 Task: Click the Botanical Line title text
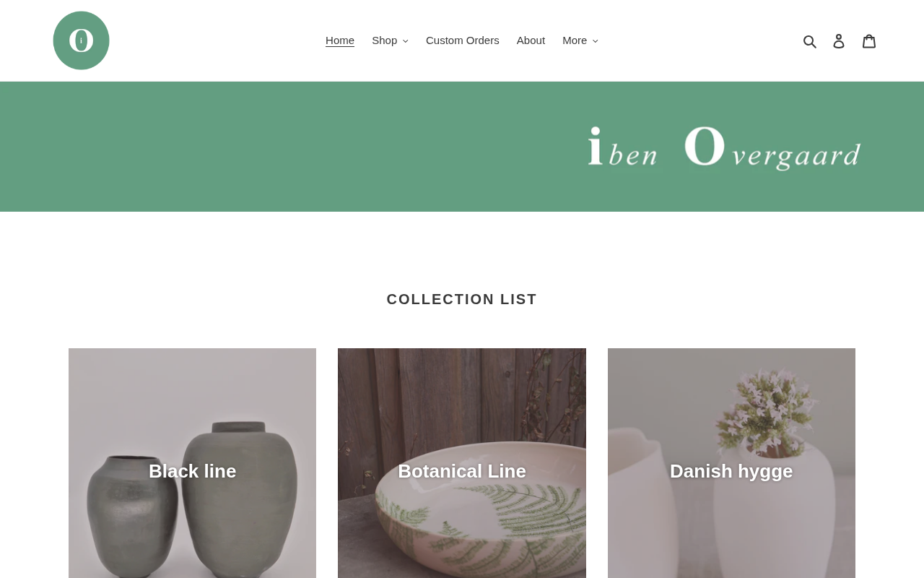tap(462, 471)
